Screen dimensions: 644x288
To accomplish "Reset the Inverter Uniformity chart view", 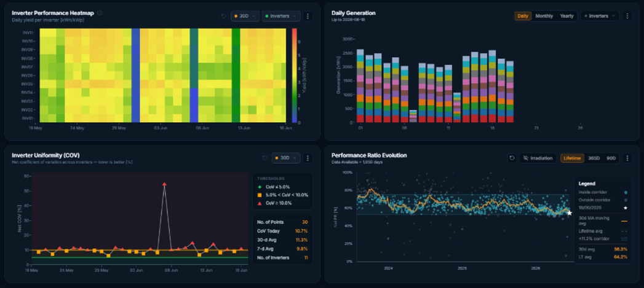I will click(264, 158).
